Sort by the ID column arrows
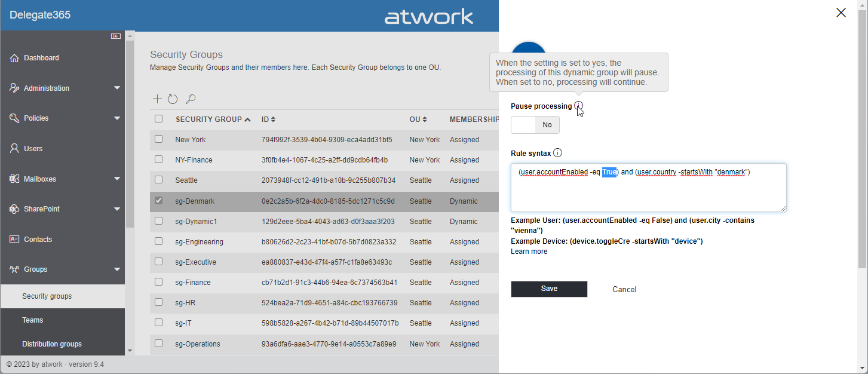 [273, 119]
